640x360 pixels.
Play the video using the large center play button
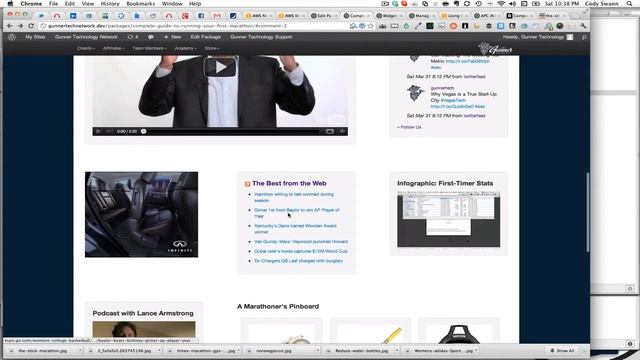tap(220, 67)
